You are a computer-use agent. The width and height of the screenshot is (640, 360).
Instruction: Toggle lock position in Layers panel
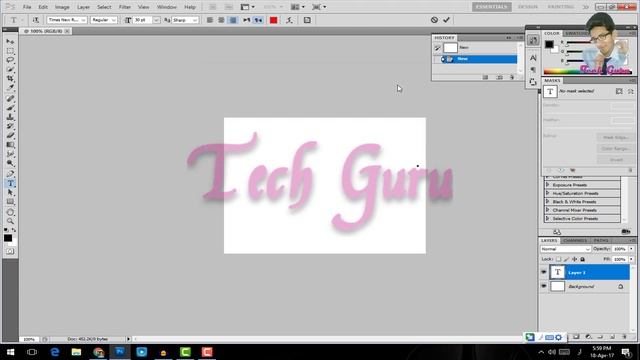point(575,259)
